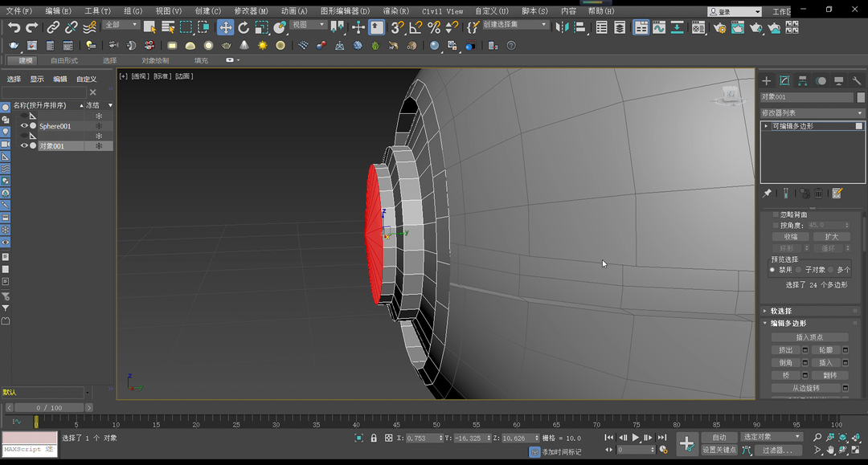Open the Create tab in command panel
Screen dimensions: 868x465
point(767,81)
